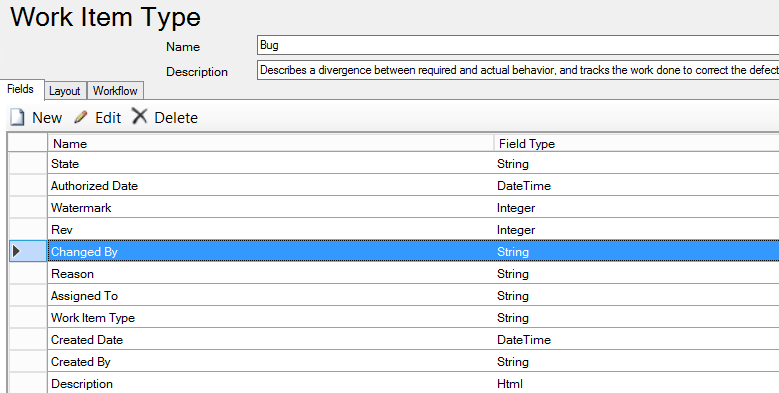Click the New field page icon
The width and height of the screenshot is (779, 393).
click(x=17, y=118)
